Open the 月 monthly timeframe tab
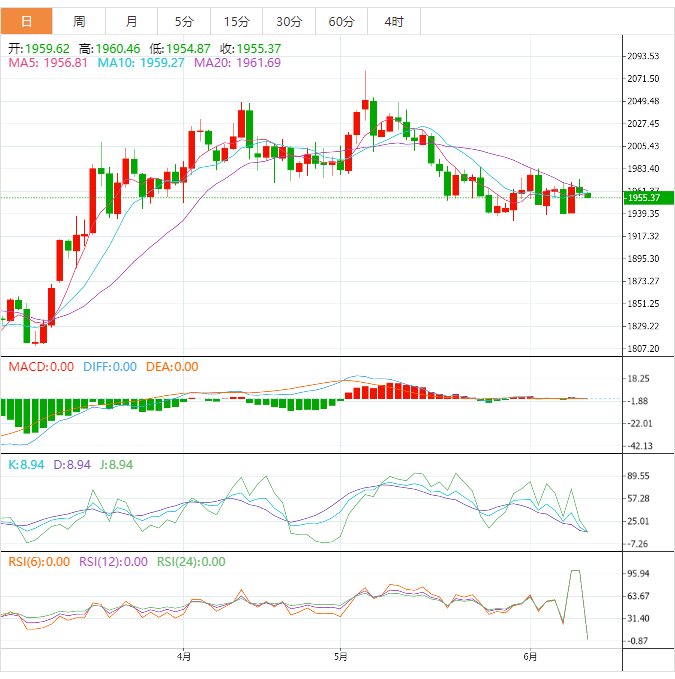 point(132,21)
